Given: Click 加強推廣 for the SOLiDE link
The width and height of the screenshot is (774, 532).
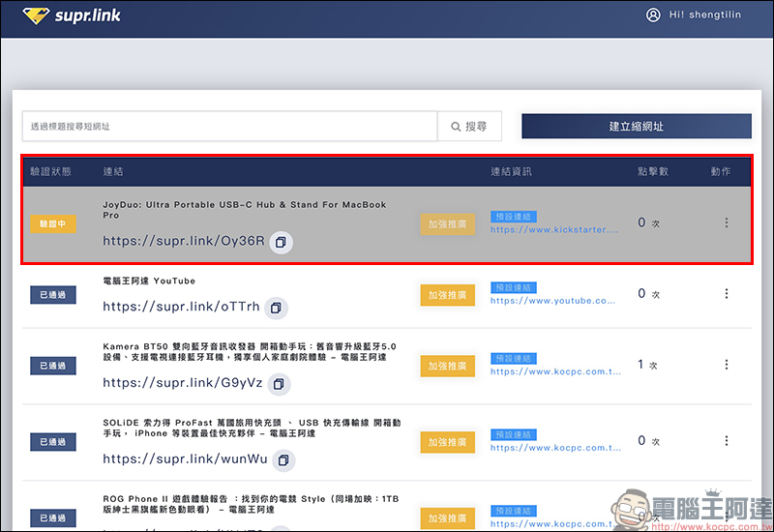Looking at the screenshot, I should [x=447, y=442].
